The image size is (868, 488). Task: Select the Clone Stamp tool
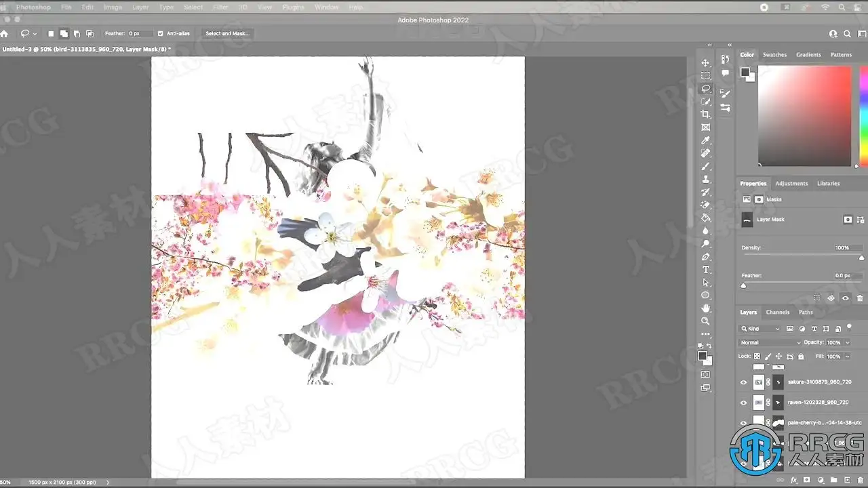pos(706,179)
